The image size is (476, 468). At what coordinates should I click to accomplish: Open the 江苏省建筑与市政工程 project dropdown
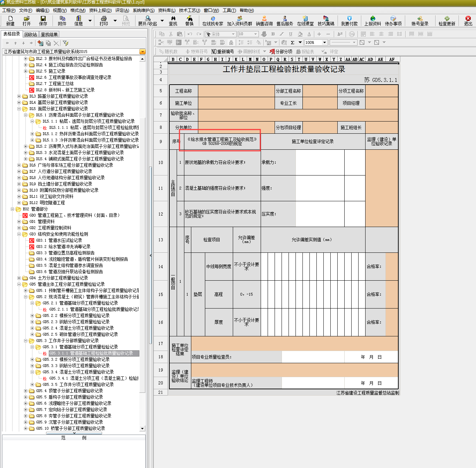point(142,52)
